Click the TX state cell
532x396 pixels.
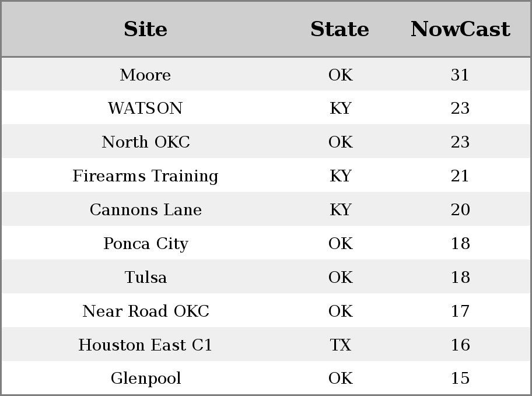(x=341, y=345)
